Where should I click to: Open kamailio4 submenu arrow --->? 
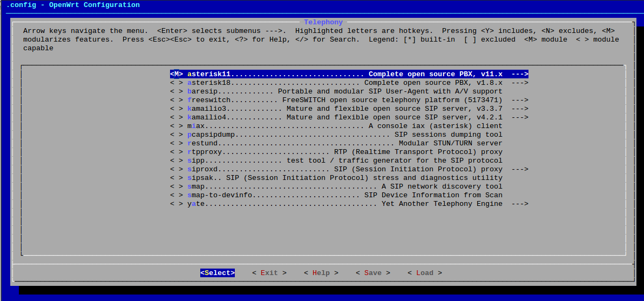tap(519, 117)
